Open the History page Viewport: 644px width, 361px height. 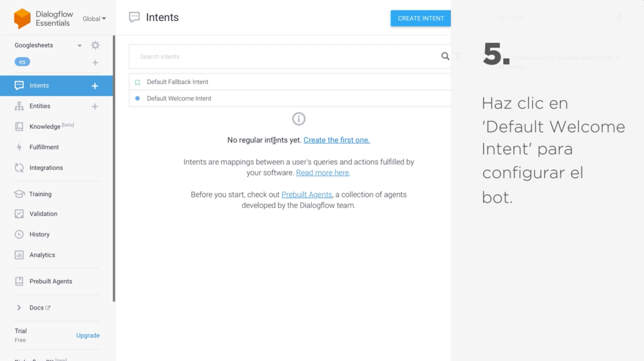pyautogui.click(x=39, y=234)
